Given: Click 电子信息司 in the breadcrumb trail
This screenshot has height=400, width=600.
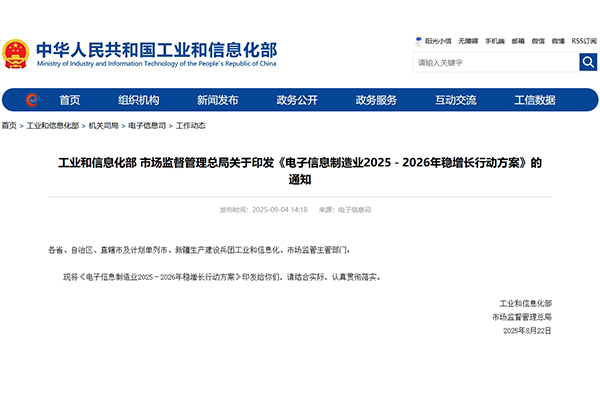Looking at the screenshot, I should (x=147, y=126).
